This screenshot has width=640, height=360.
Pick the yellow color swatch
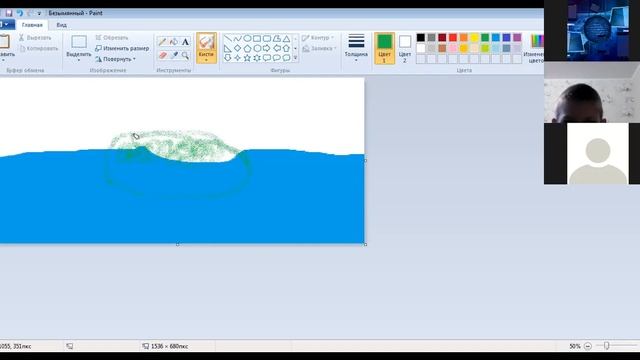(474, 38)
